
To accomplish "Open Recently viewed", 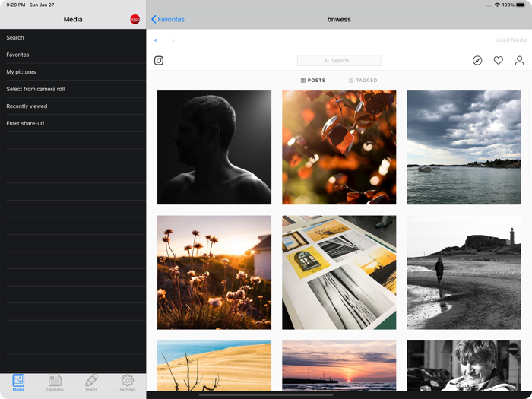I will [73, 106].
